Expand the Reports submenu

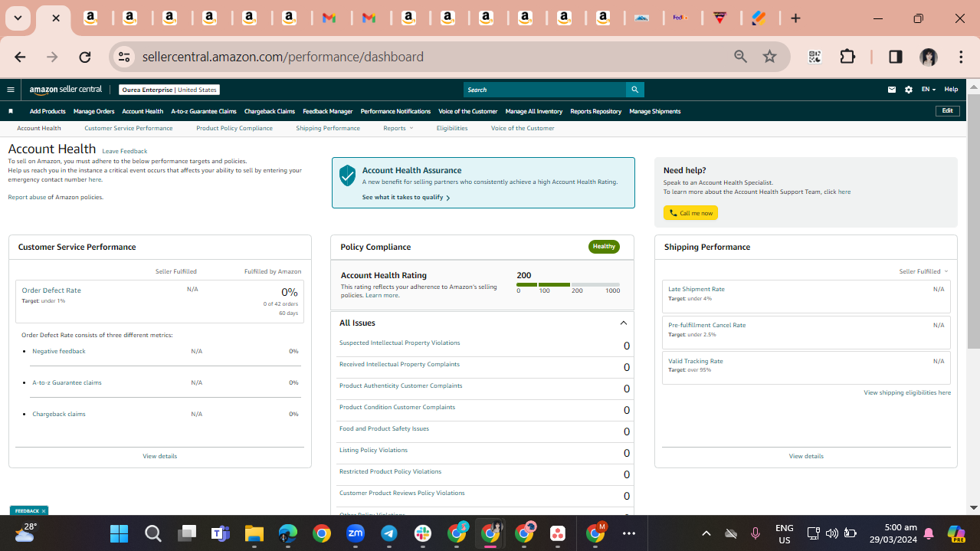(398, 128)
